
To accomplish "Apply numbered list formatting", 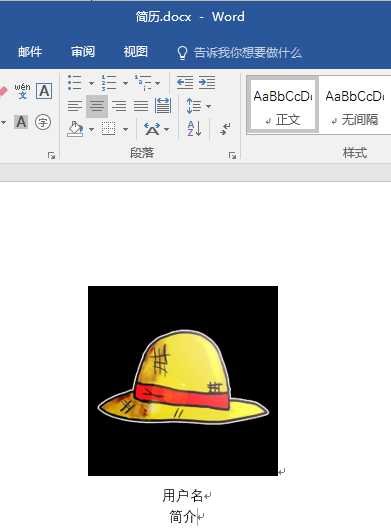I will 109,83.
